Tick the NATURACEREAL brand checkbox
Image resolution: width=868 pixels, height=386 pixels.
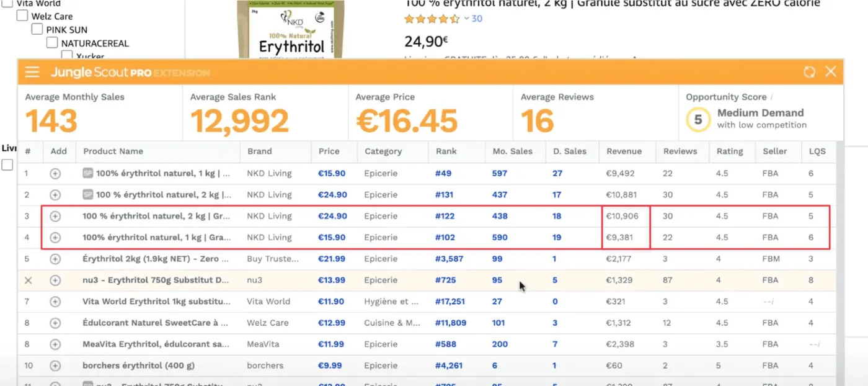[52, 43]
